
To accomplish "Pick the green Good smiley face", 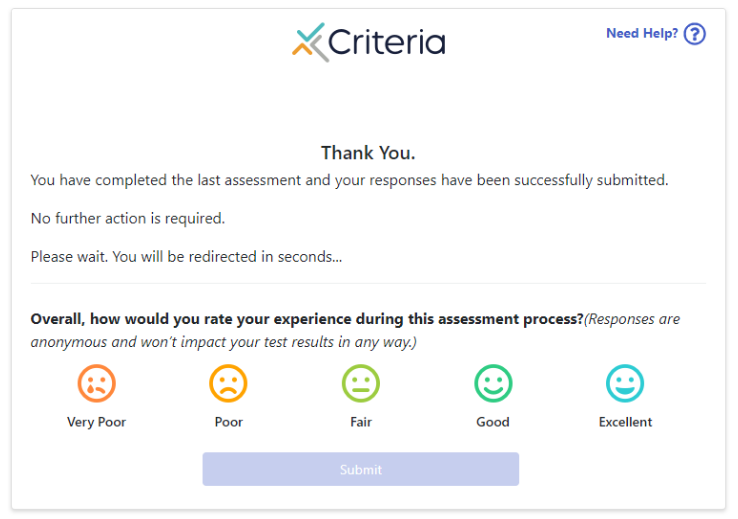I will (493, 383).
